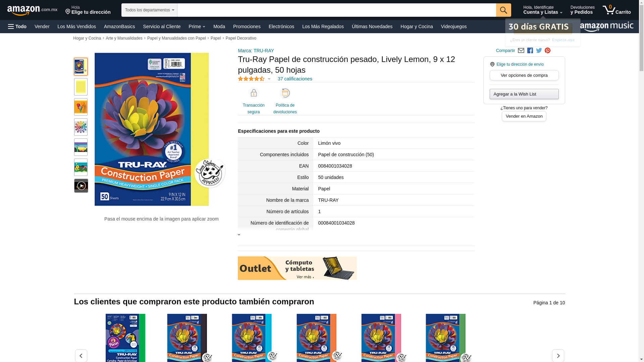This screenshot has height=362, width=644.
Task: Open the 37 calificaciones link
Action: pos(295,79)
